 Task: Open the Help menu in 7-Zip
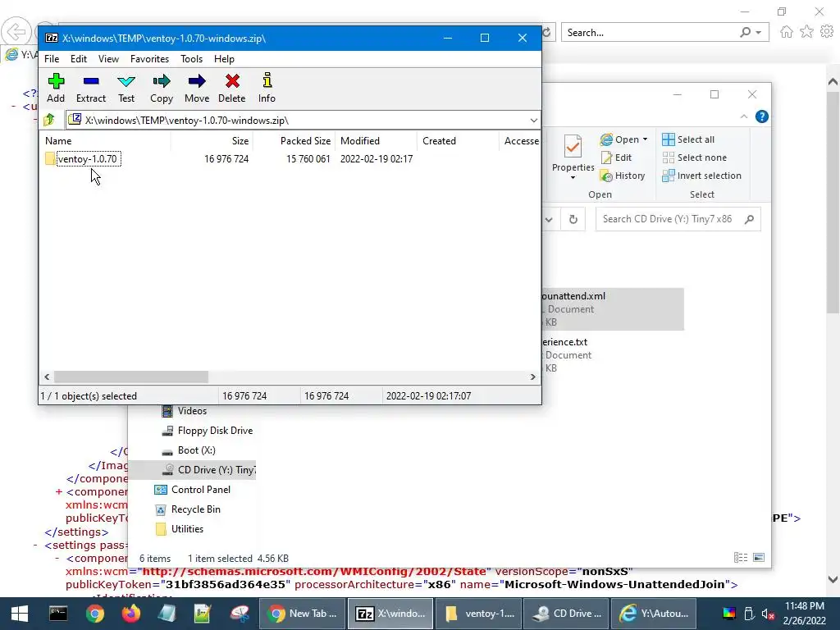point(224,59)
